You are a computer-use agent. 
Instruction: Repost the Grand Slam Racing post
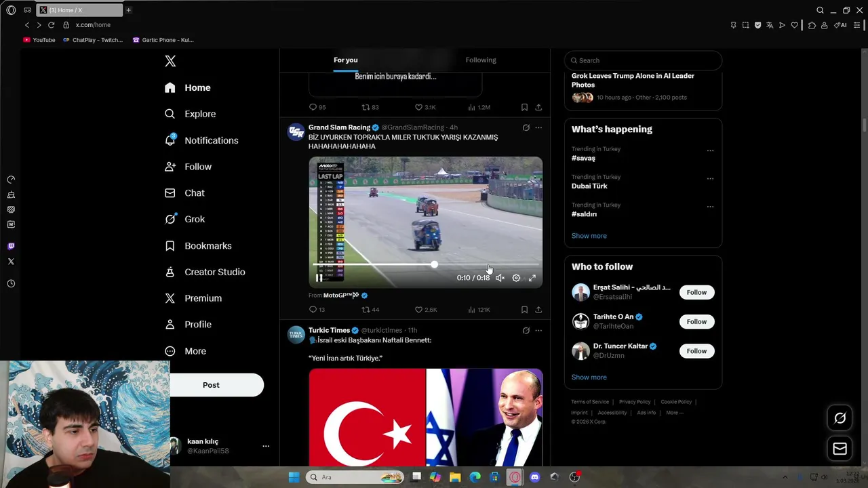click(370, 310)
